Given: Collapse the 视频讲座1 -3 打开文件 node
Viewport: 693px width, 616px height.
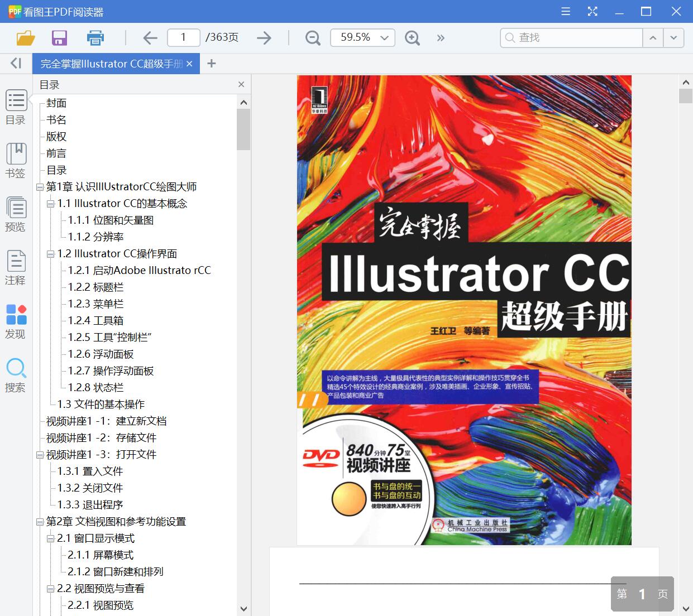Looking at the screenshot, I should [40, 455].
